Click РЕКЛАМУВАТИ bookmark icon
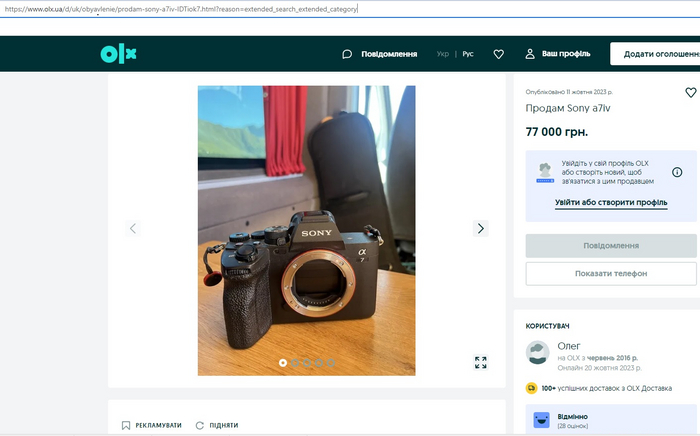The image size is (700, 436). (x=126, y=425)
